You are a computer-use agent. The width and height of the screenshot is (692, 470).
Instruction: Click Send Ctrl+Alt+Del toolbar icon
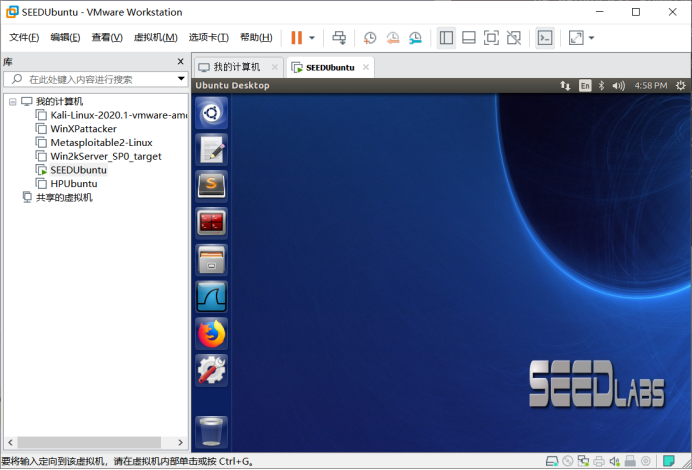point(339,38)
